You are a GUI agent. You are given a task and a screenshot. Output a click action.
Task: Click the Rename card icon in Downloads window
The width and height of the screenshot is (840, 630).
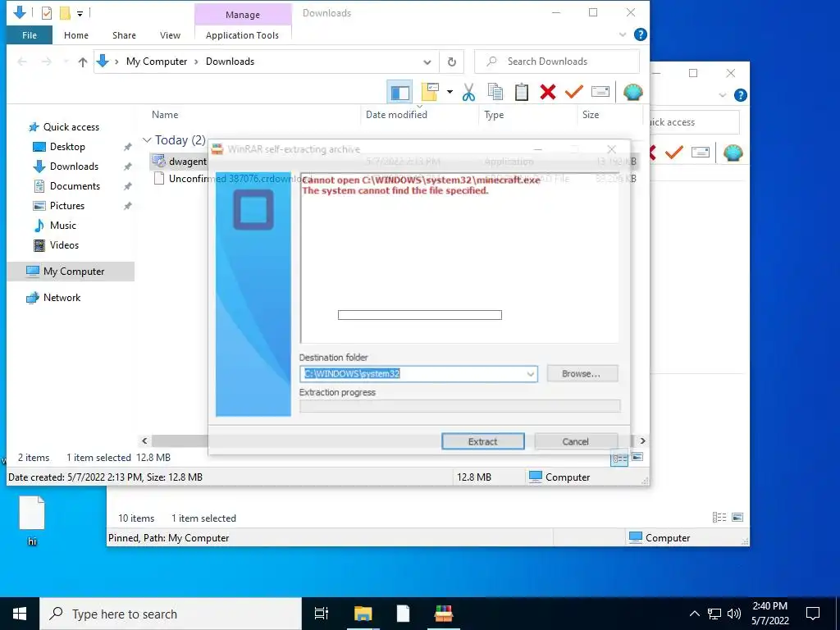pos(600,92)
